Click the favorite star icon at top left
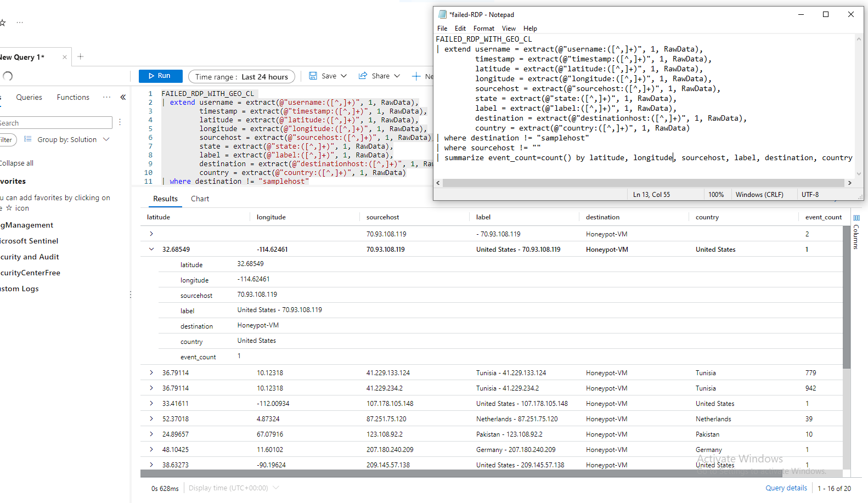The height and width of the screenshot is (503, 868). (x=3, y=22)
